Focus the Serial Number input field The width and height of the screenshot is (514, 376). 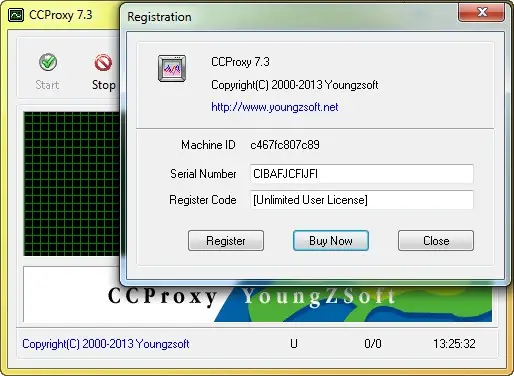click(x=362, y=174)
